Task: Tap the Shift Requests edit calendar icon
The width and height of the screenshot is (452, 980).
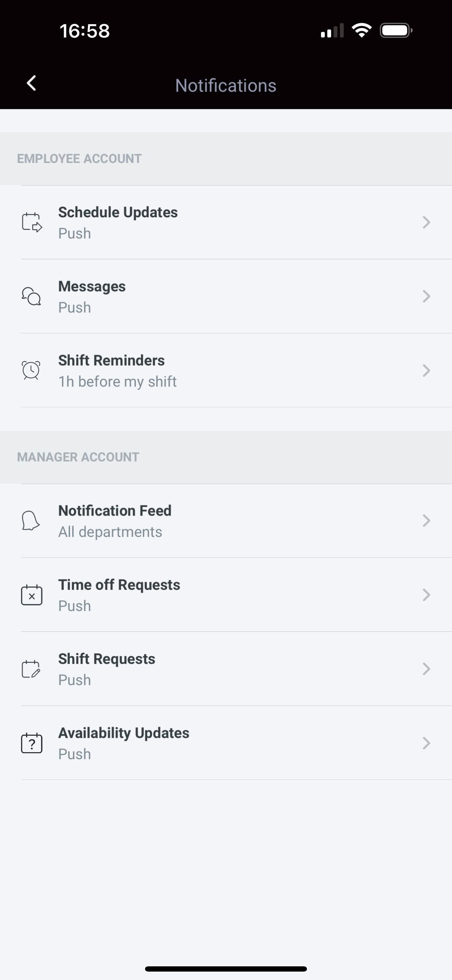Action: 31,669
